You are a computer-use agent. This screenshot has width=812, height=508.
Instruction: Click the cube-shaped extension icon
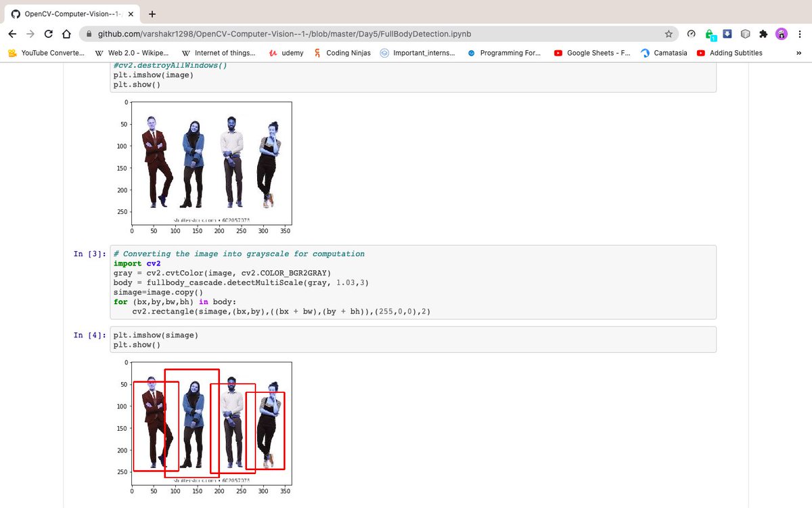pos(746,33)
